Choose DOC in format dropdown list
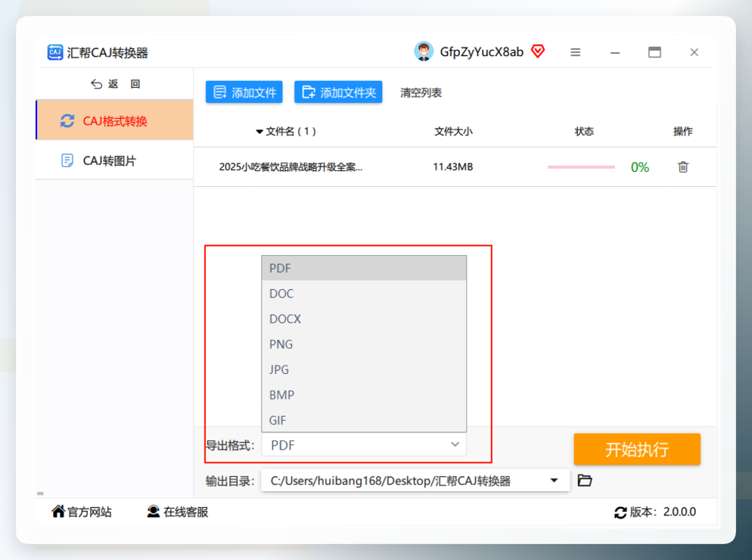 pyautogui.click(x=364, y=294)
